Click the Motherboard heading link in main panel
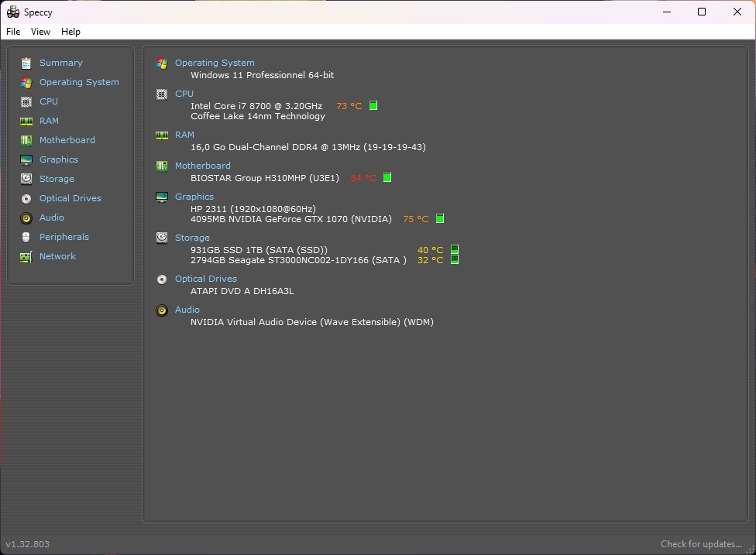The width and height of the screenshot is (756, 555). click(202, 166)
